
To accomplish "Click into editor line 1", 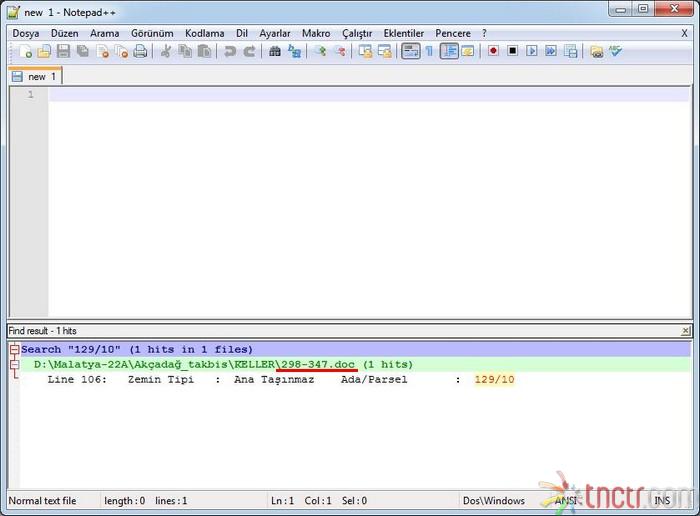I will coord(369,95).
